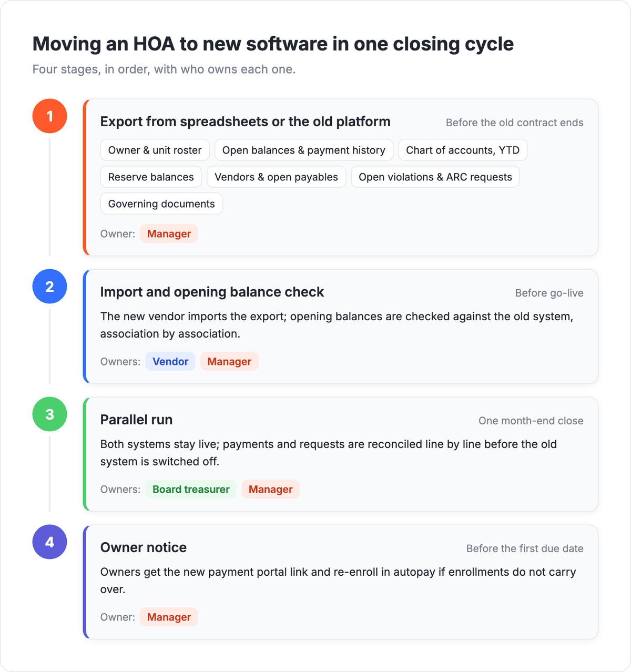Click the 'Before go-live' timing label

click(x=549, y=293)
